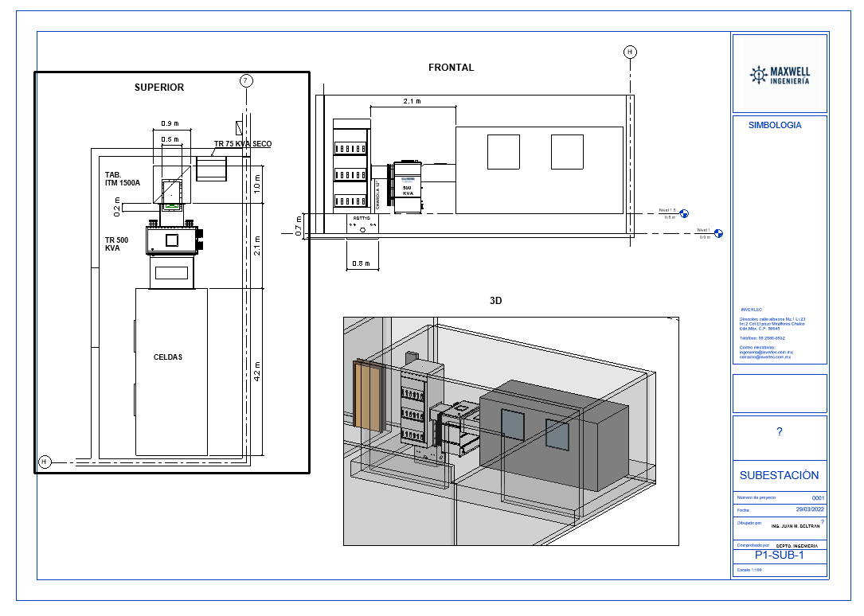Viewport: 864px width, 616px height.
Task: Select the 1.0 m vertical dimension
Action: [x=257, y=183]
